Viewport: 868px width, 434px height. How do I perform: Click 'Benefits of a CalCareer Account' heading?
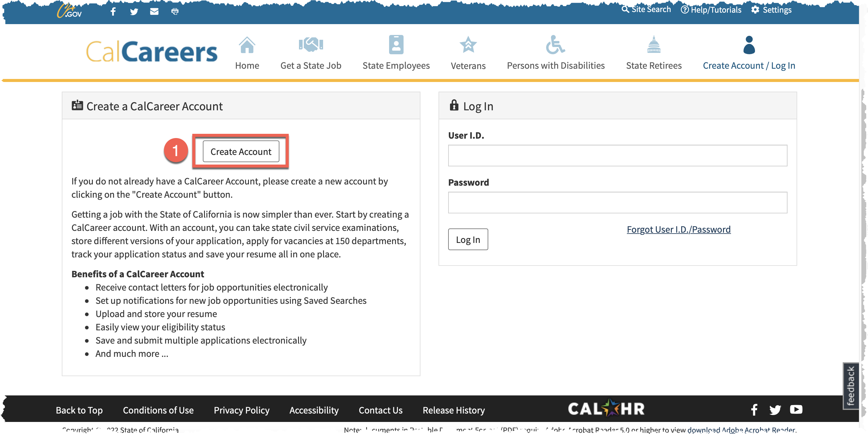click(x=137, y=274)
